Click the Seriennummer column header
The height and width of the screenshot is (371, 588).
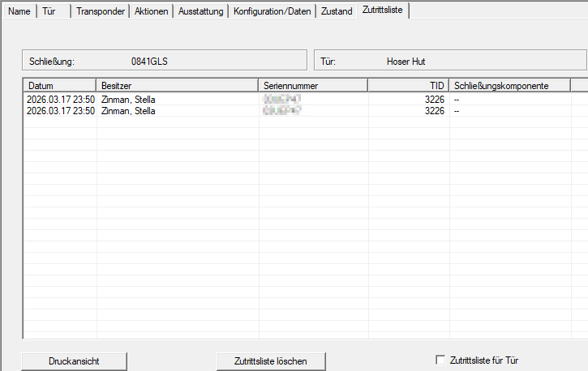[313, 85]
